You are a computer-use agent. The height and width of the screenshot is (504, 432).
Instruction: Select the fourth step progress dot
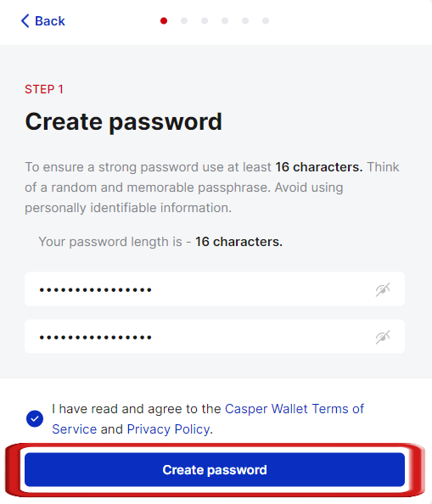tap(225, 21)
